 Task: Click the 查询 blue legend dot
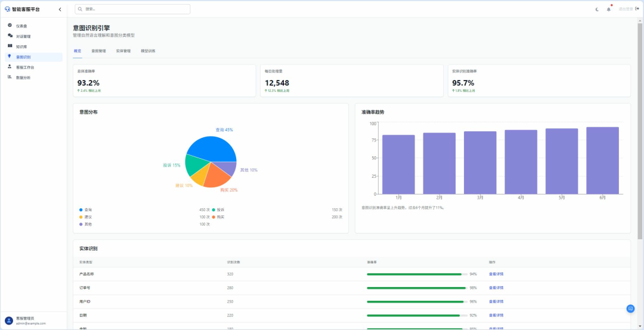(80, 209)
